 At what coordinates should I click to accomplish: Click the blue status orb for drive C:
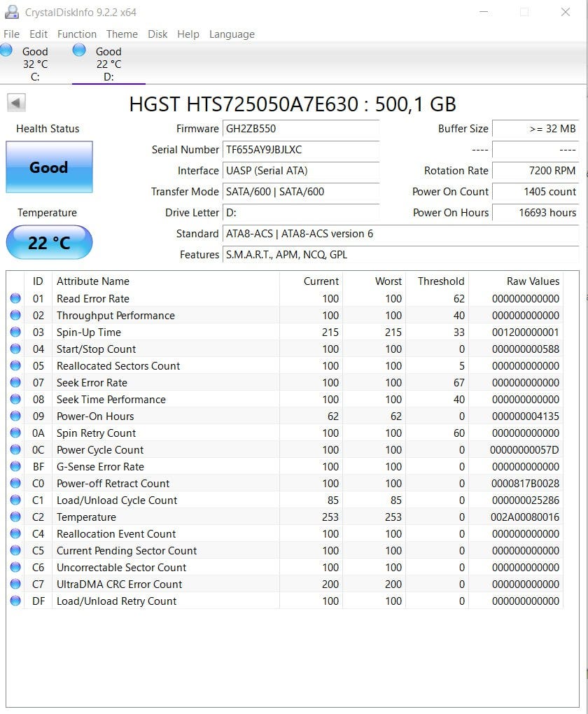[x=6, y=50]
